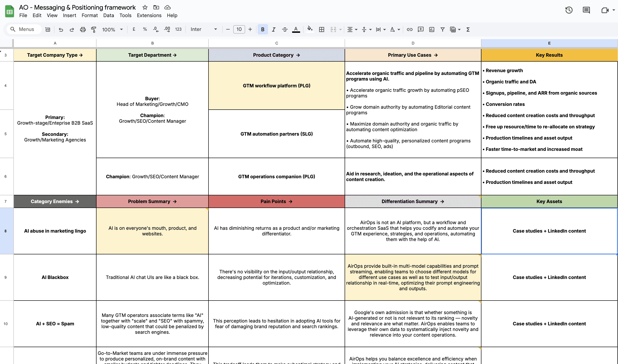618x364 pixels.
Task: Select column A header
Action: [55, 43]
